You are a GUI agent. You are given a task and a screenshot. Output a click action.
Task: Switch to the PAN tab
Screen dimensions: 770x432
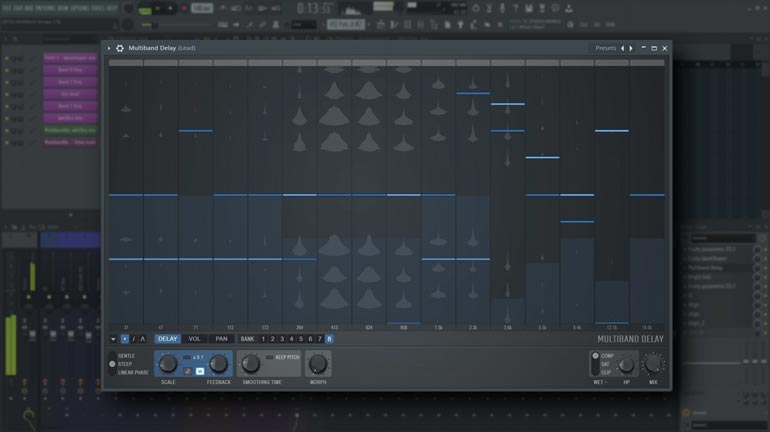[x=222, y=339]
